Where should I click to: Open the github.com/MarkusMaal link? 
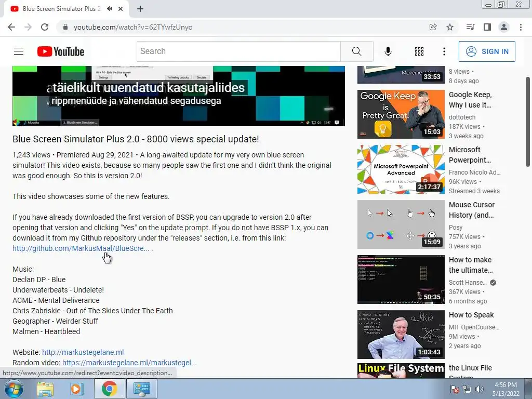[x=81, y=248]
